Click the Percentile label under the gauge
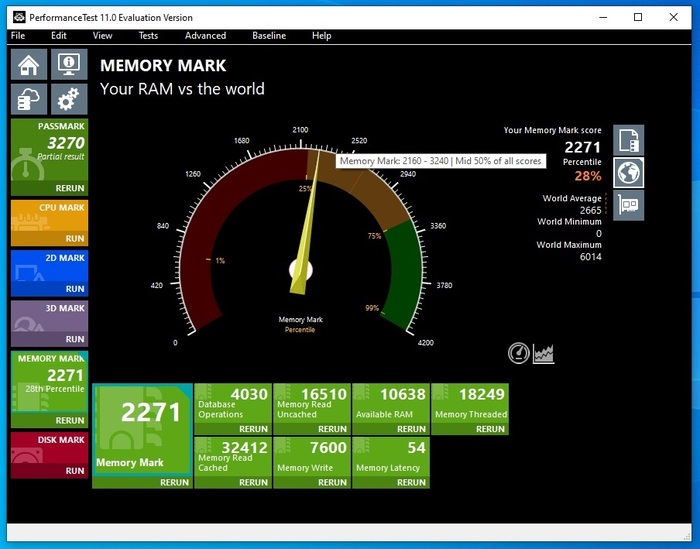Image resolution: width=700 pixels, height=549 pixels. point(300,330)
